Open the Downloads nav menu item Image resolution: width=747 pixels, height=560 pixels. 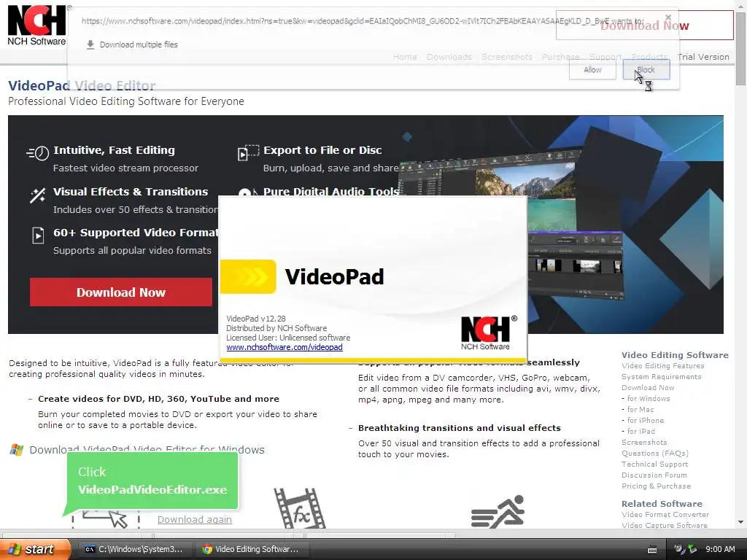(x=449, y=57)
